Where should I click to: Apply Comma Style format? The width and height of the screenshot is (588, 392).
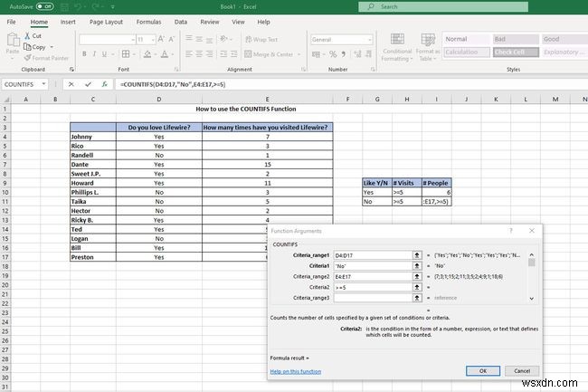pos(343,54)
